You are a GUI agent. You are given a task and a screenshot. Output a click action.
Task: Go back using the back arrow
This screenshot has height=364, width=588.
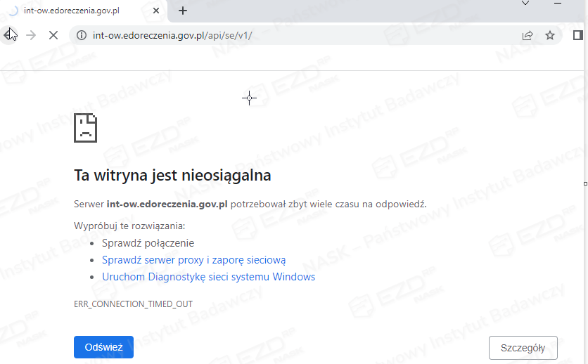(x=9, y=35)
